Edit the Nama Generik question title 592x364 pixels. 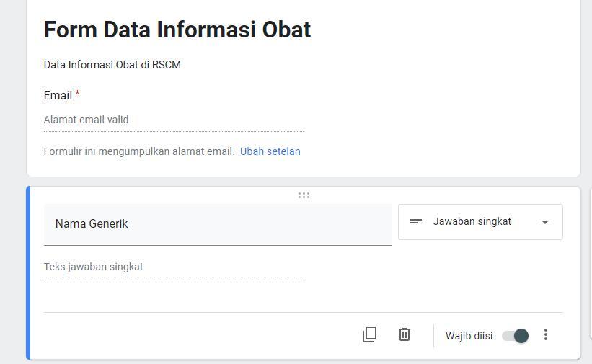point(217,224)
